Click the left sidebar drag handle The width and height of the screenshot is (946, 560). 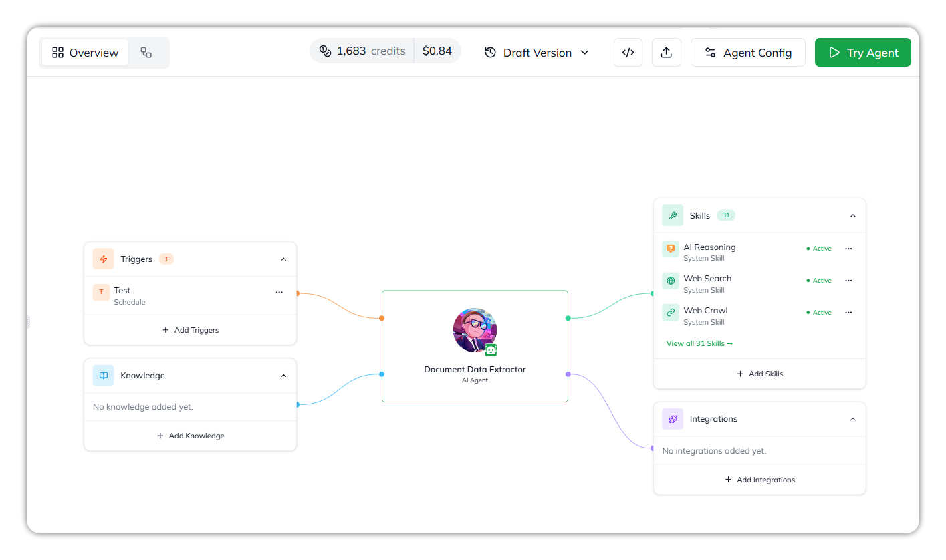pyautogui.click(x=27, y=322)
